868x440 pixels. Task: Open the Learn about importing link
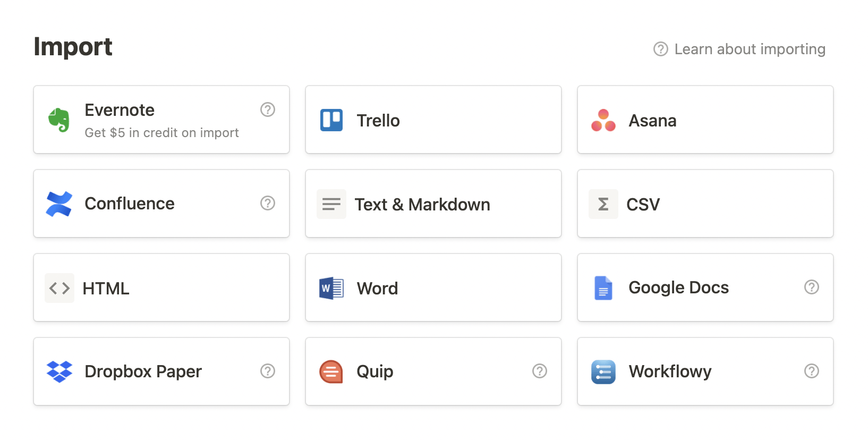749,49
